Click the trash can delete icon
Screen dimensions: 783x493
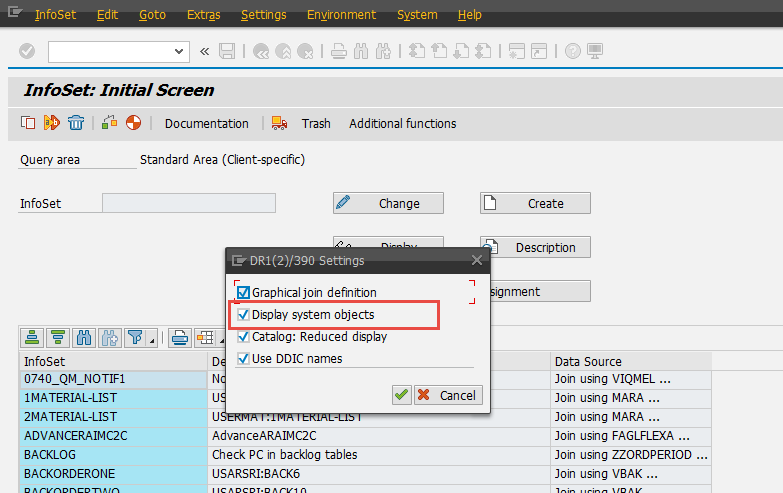click(76, 123)
